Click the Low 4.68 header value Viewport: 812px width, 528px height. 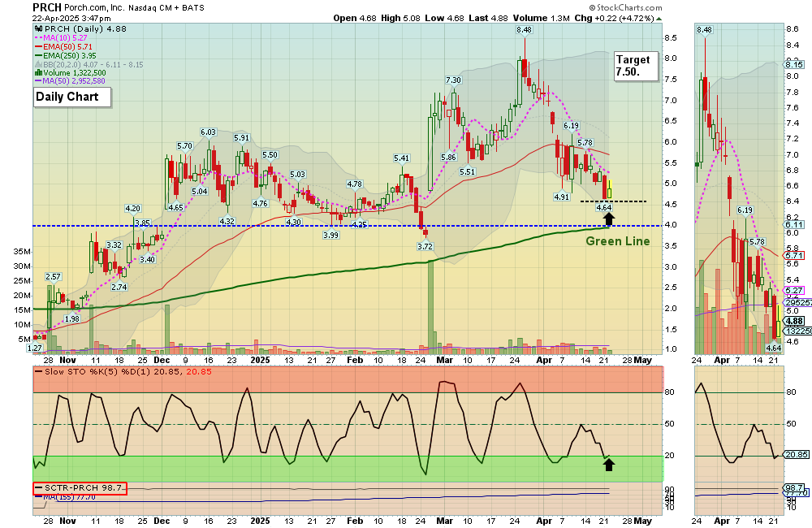coord(444,18)
